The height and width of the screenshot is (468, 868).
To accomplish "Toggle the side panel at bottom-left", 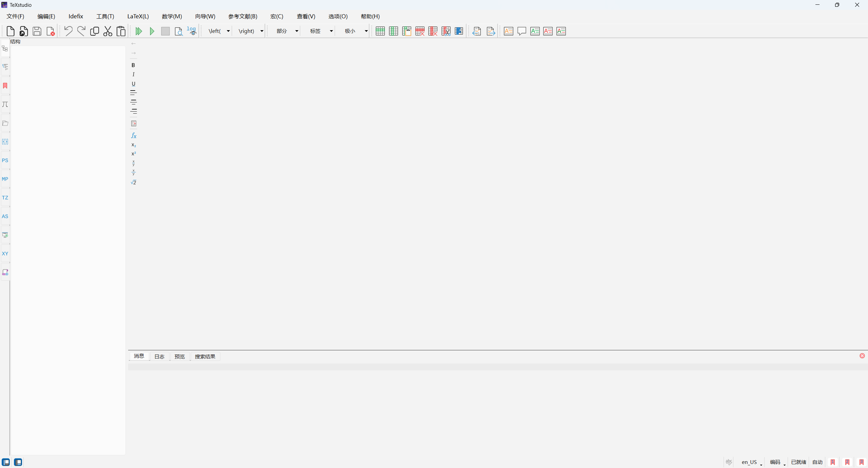I will 6,462.
